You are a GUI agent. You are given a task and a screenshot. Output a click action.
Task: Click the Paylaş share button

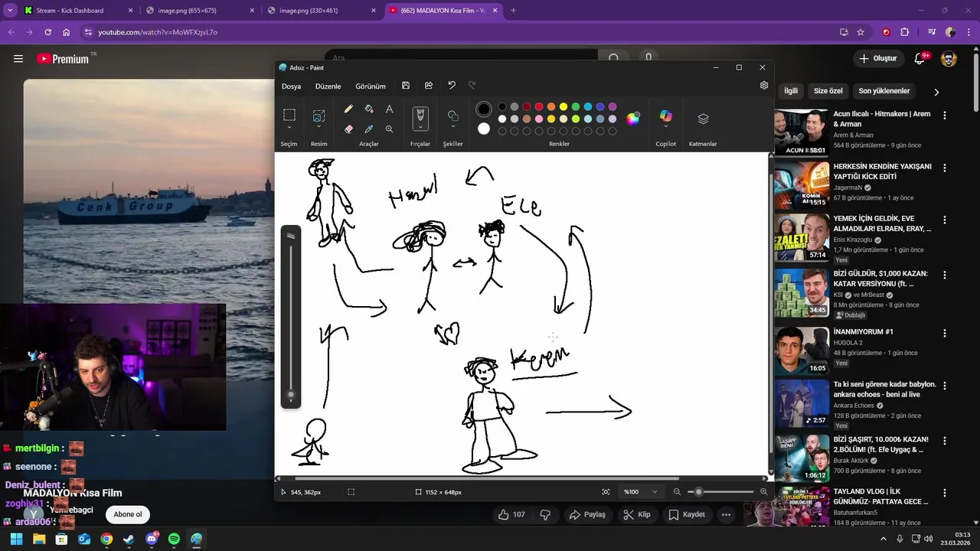point(587,514)
